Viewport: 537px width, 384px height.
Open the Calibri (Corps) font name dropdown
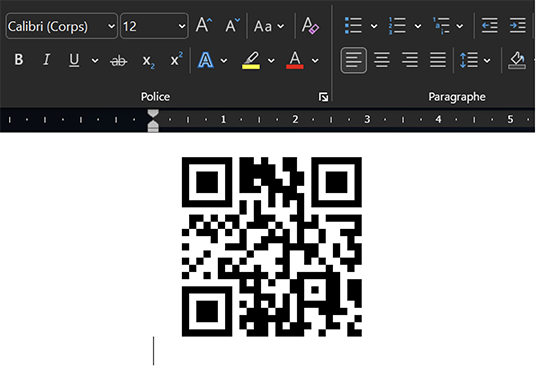[x=62, y=26]
